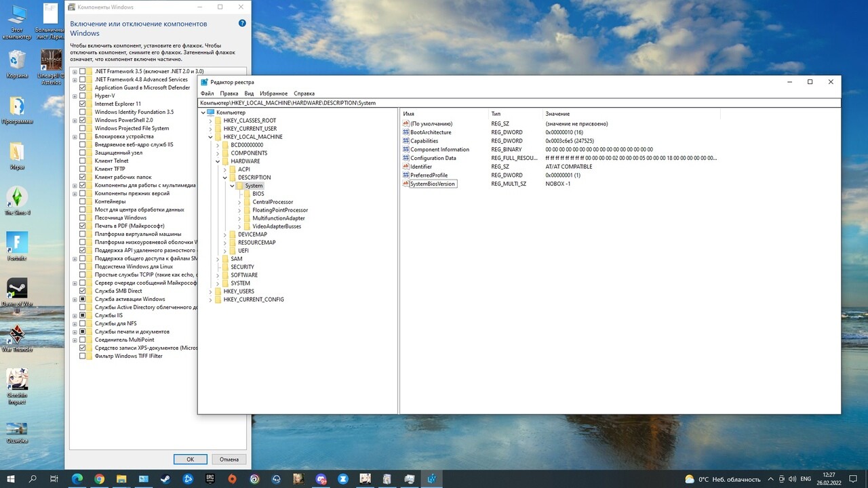Select The Sims 4 desktop shortcut
This screenshot has height=488, width=868.
pyautogui.click(x=17, y=201)
